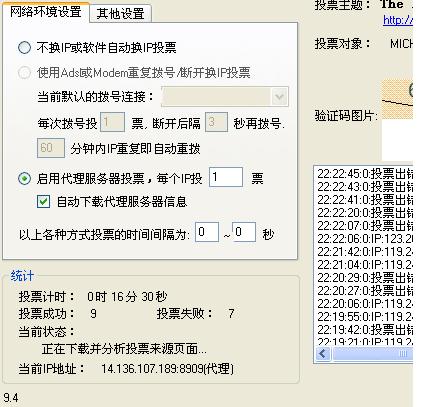Click the log list left scroll arrow
Image resolution: width=423 pixels, height=407 pixels.
tap(323, 354)
